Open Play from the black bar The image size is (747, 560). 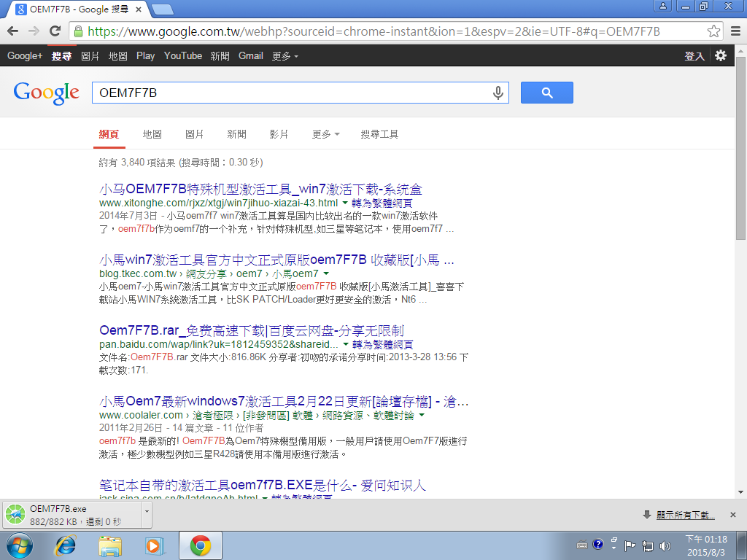coord(145,55)
